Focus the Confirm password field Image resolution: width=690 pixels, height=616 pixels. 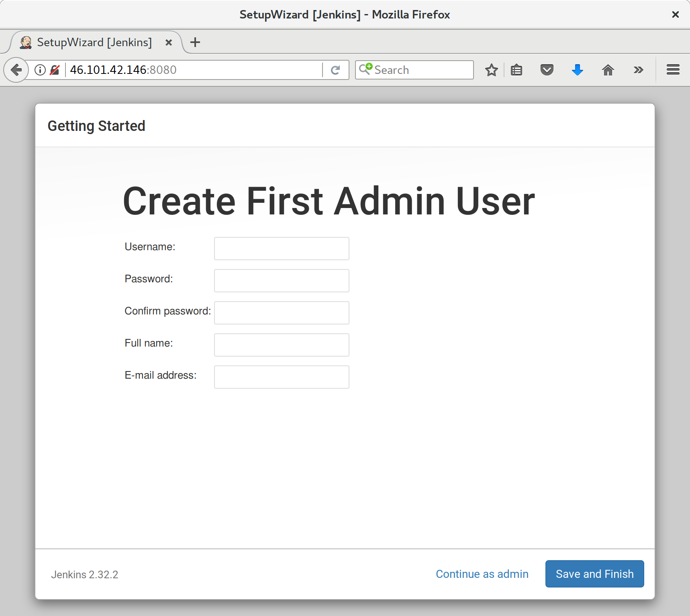tap(281, 312)
